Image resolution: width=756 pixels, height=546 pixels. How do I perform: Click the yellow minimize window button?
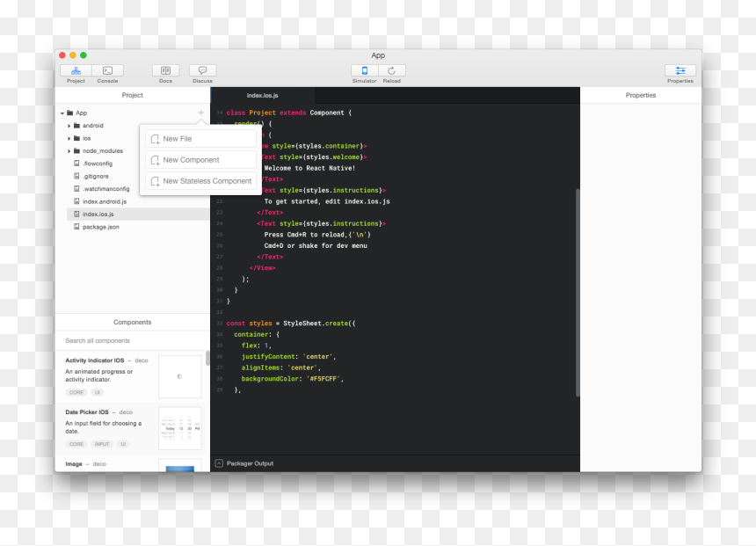click(73, 55)
